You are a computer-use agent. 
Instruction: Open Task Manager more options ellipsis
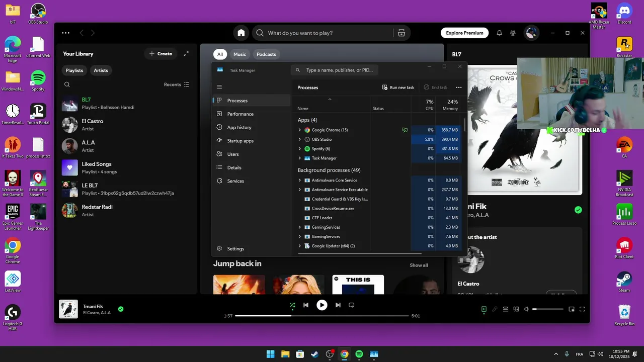point(458,87)
